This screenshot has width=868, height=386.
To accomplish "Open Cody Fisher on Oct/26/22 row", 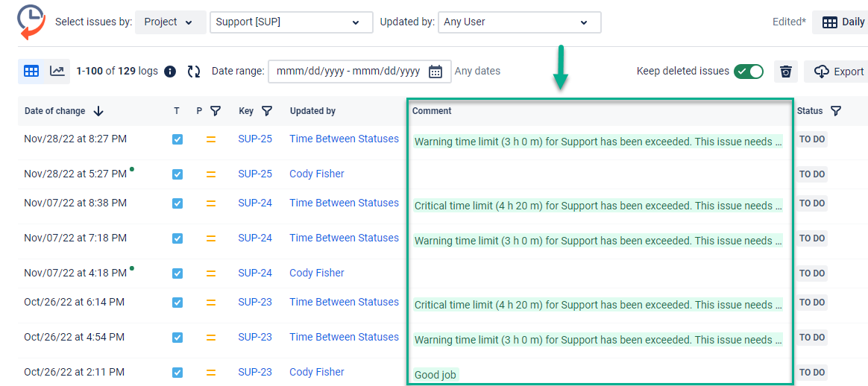I will 317,372.
